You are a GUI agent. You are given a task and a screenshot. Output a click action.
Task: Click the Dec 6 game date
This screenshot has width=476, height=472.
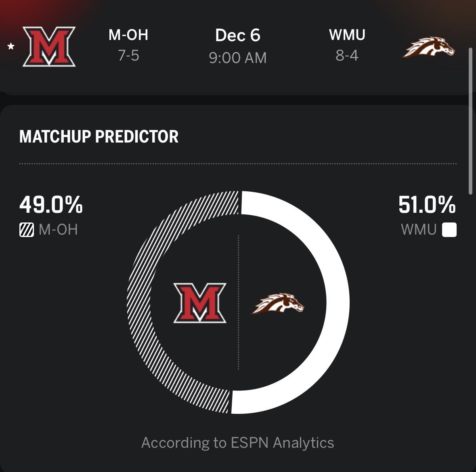click(238, 36)
